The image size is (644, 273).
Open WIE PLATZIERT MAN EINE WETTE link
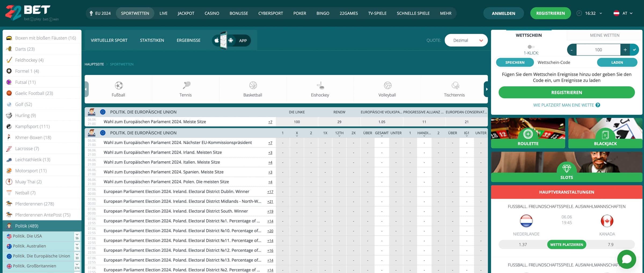[x=563, y=105]
